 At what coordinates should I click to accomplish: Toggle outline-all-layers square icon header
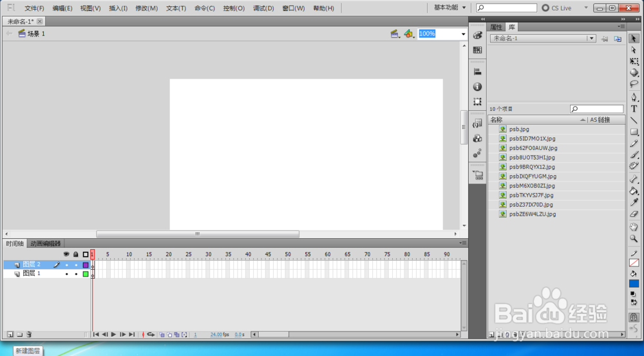coord(86,254)
